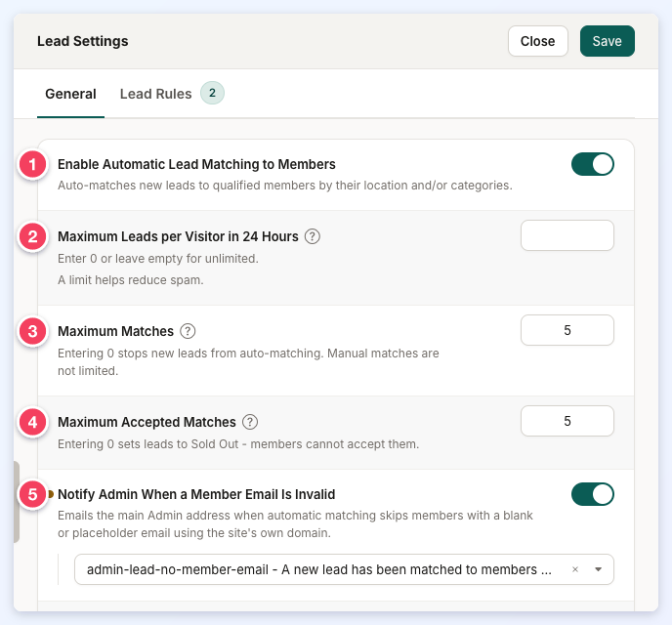Screen dimensions: 672x625
Task: Focus the Maximum Leads per Visitor field
Action: (567, 235)
